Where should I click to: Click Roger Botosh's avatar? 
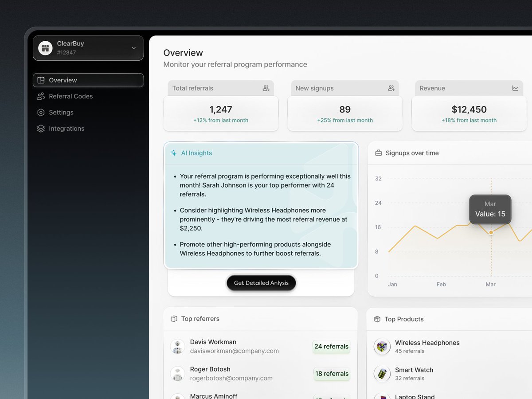pyautogui.click(x=178, y=374)
